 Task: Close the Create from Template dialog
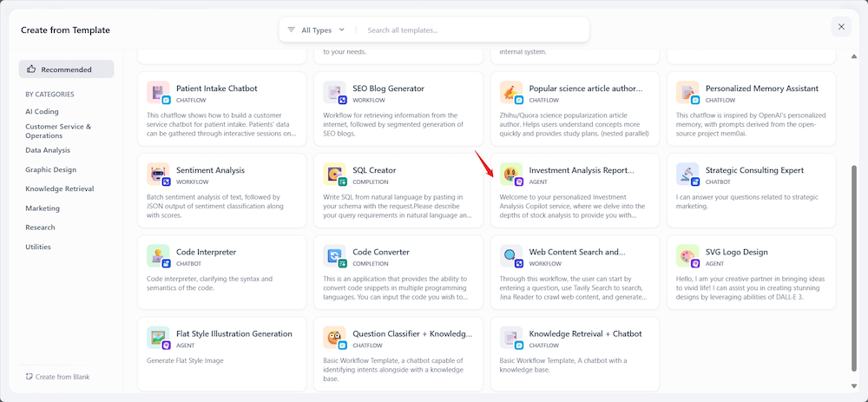point(841,27)
